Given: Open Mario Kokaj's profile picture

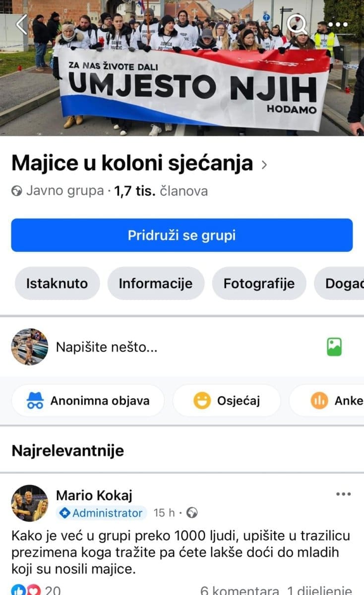Looking at the screenshot, I should (x=30, y=503).
